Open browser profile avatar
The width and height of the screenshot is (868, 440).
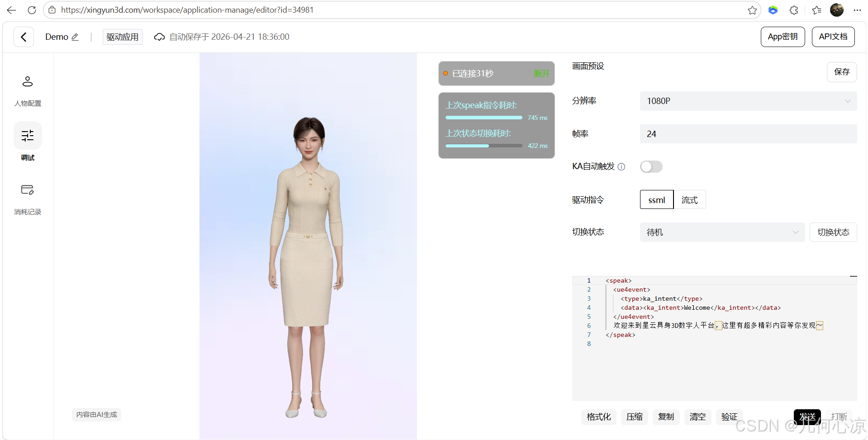click(x=837, y=10)
